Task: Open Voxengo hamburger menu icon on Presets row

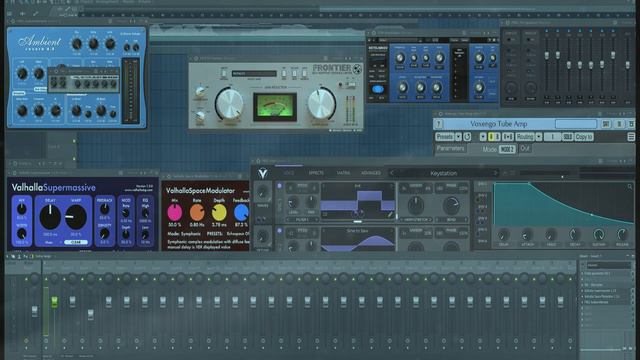Action: click(x=631, y=137)
